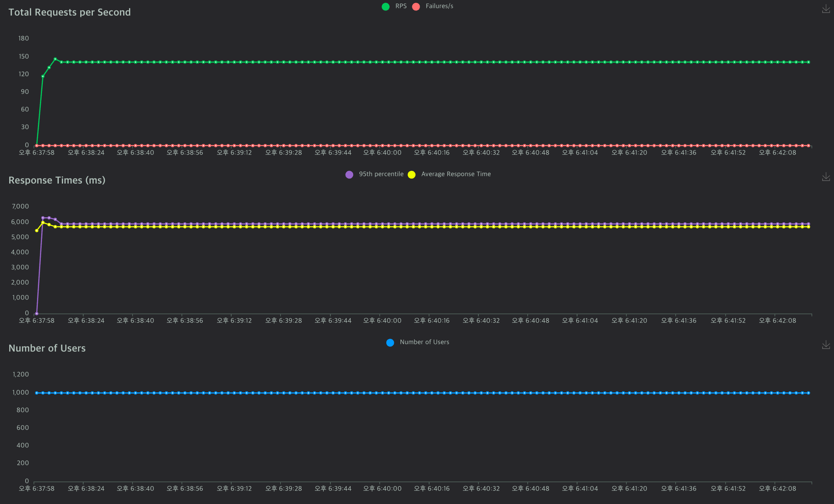
Task: Click the yellow Average Response Time dot
Action: pos(412,175)
